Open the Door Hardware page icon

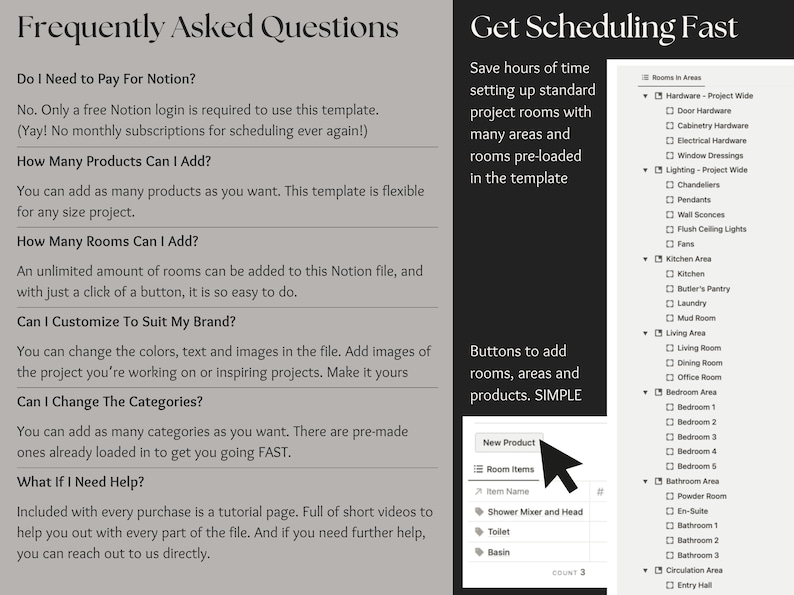[x=669, y=110]
